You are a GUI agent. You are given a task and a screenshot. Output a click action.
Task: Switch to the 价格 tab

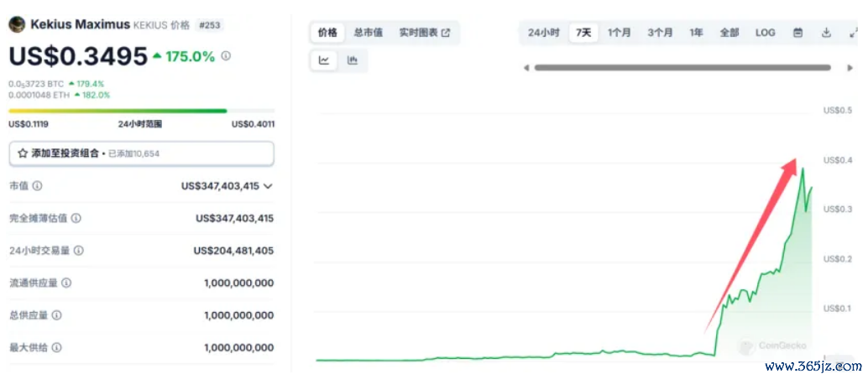[327, 33]
